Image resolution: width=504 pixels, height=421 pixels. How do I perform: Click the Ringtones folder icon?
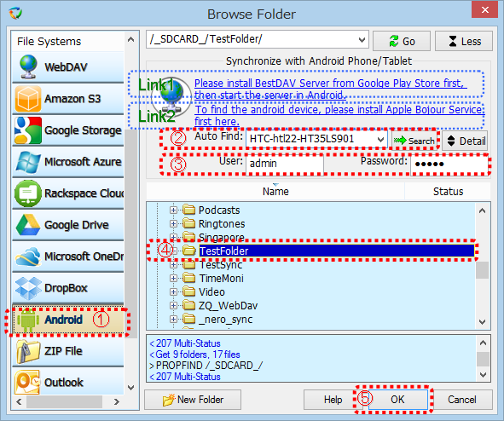[189, 223]
